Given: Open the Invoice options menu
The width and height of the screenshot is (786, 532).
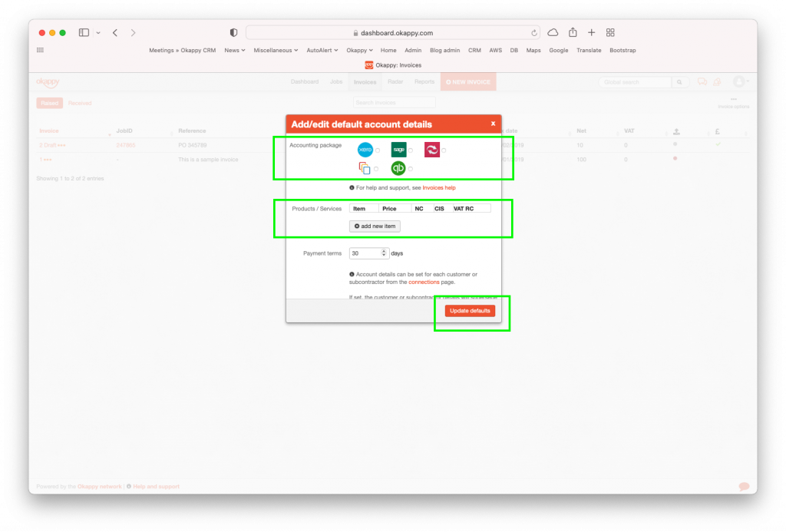Looking at the screenshot, I should [733, 104].
